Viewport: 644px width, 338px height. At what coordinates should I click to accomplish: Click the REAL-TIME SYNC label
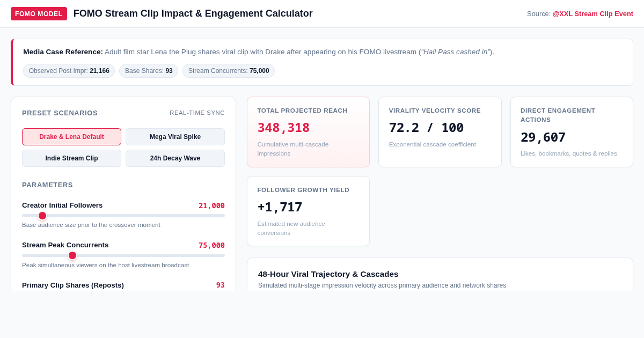197,113
